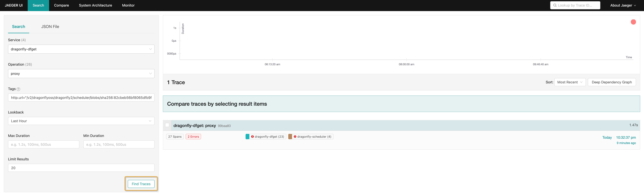Open the Lookback dropdown set to Last Hour
This screenshot has height=195, width=644.
coord(81,121)
